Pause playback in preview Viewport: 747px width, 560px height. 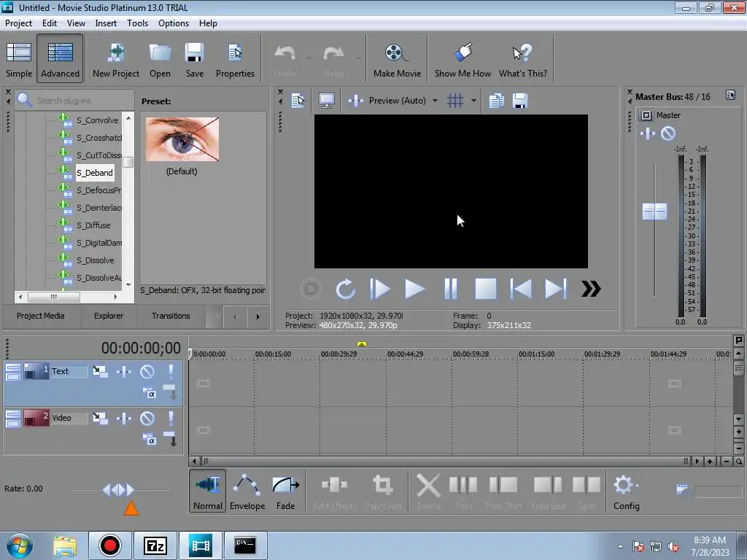[x=451, y=289]
